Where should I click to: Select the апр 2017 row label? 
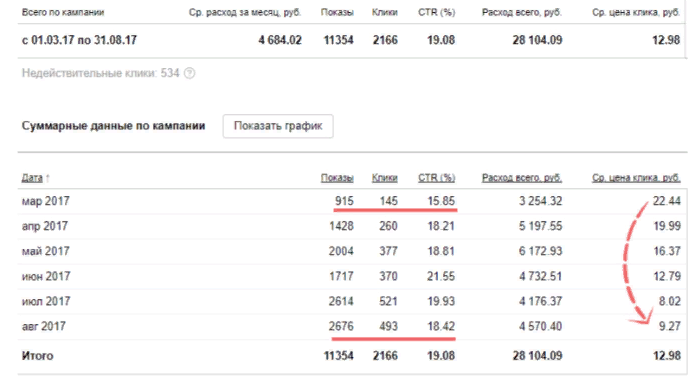pyautogui.click(x=45, y=226)
